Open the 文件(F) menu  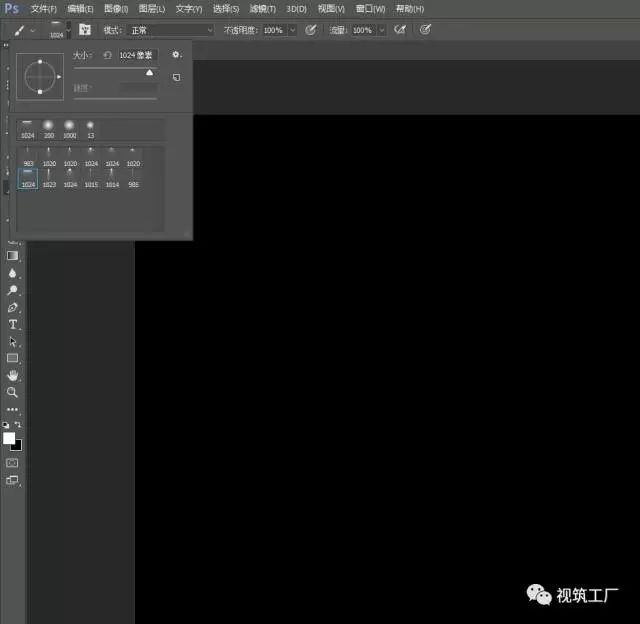[x=44, y=9]
